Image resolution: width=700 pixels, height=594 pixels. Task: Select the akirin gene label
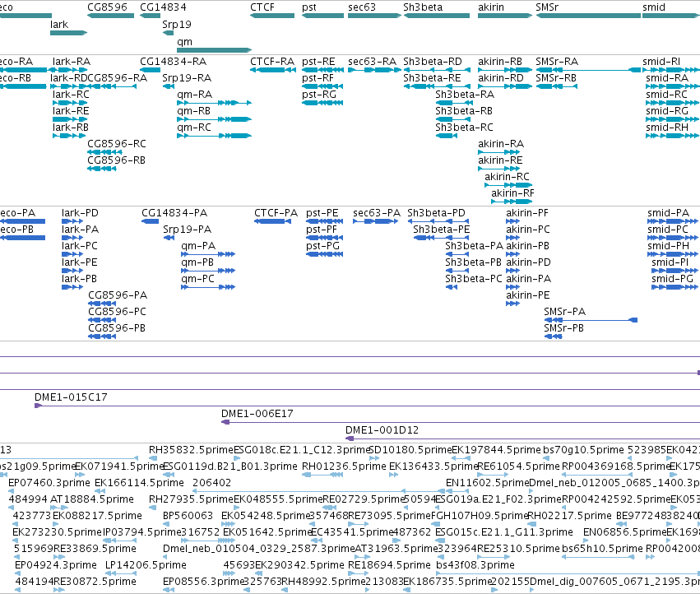pyautogui.click(x=490, y=7)
